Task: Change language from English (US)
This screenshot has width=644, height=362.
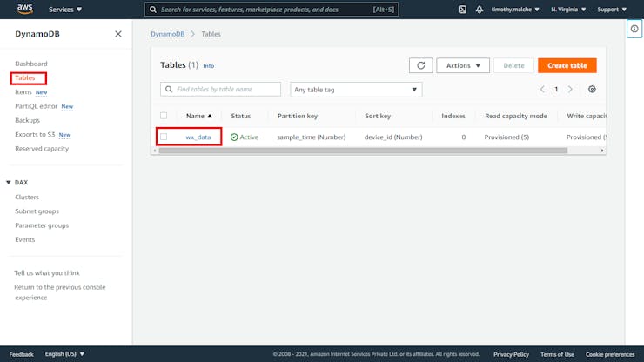Action: tap(64, 354)
